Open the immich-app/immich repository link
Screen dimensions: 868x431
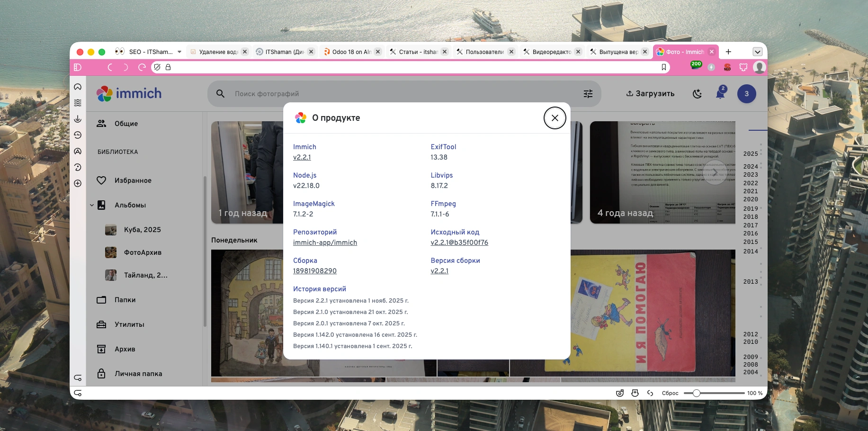(325, 242)
